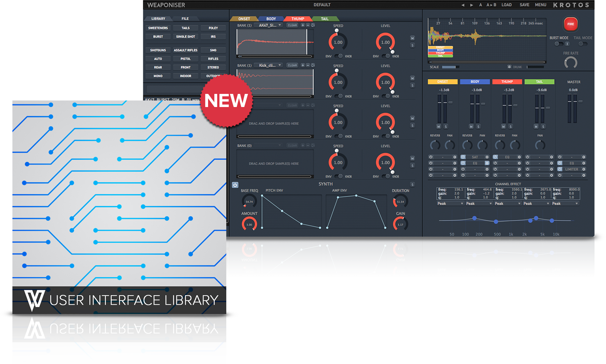This screenshot has height=364, width=606.
Task: Click refresh icon on Kick_cli bank
Action: coord(313,66)
